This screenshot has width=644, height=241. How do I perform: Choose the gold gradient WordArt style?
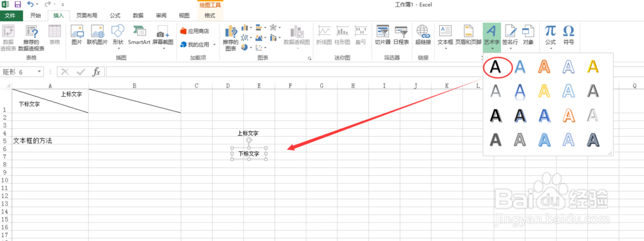tap(592, 66)
